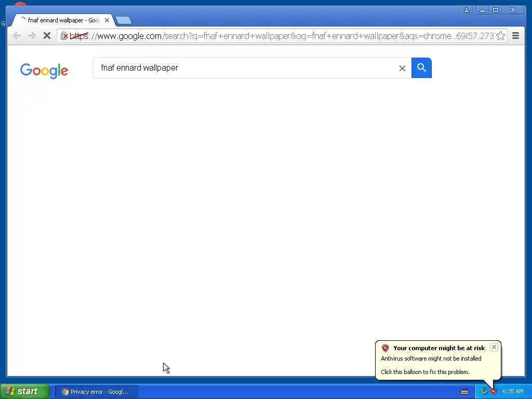The height and width of the screenshot is (399, 532).
Task: Dismiss the security risk balloon
Action: 494,347
